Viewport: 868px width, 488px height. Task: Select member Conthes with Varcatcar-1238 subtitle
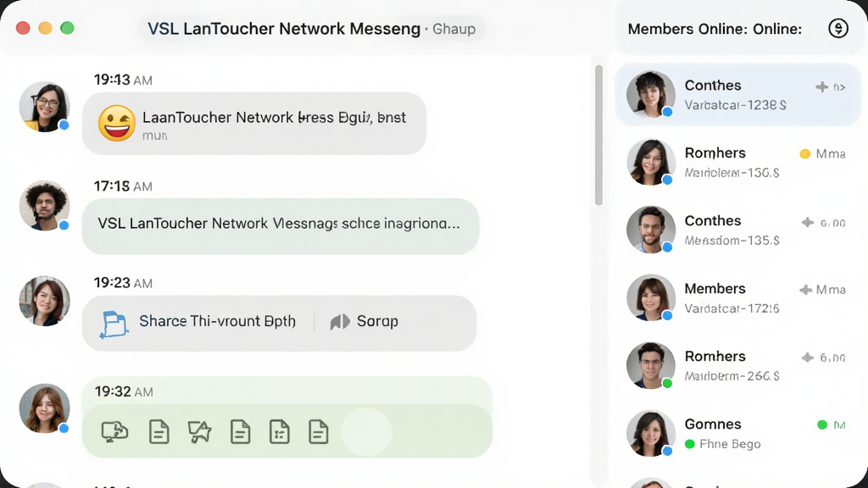738,95
